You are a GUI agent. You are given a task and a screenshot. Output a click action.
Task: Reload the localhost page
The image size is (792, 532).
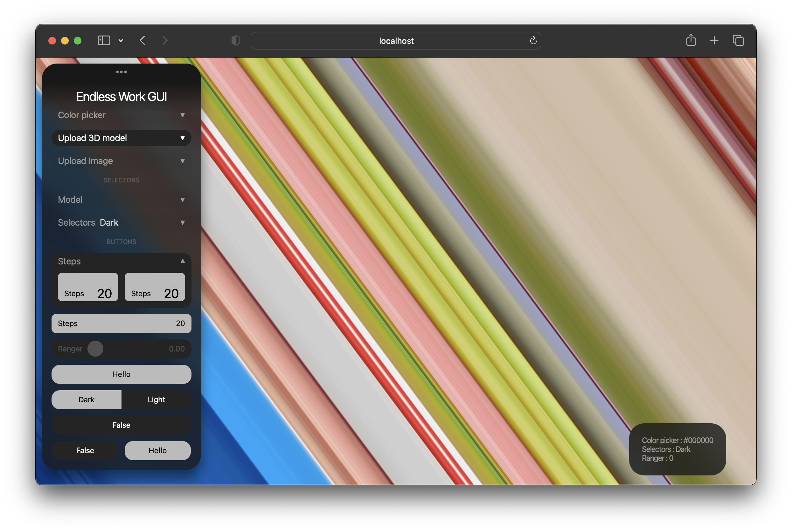tap(533, 41)
